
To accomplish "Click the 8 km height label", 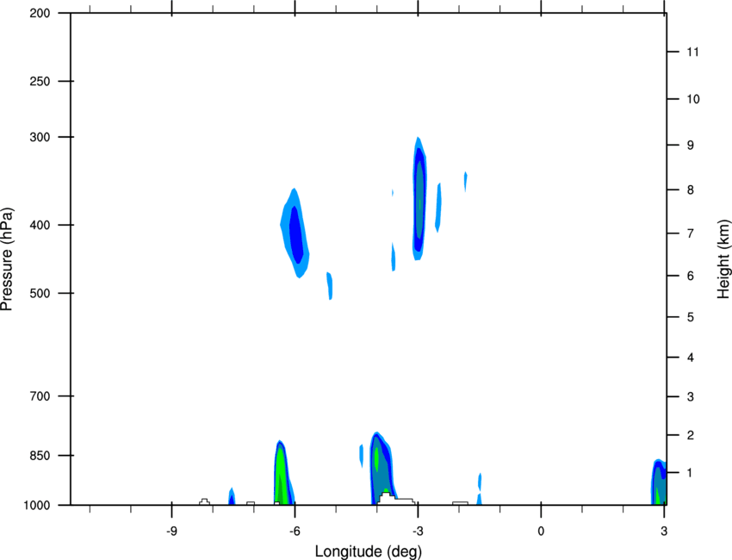I will 691,190.
